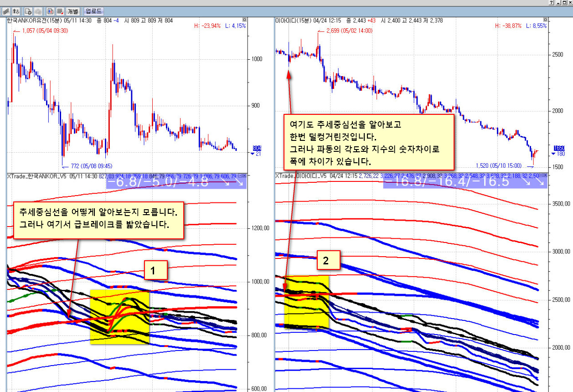Click the L: 4.15% value
The width and height of the screenshot is (573, 392).
(236, 26)
